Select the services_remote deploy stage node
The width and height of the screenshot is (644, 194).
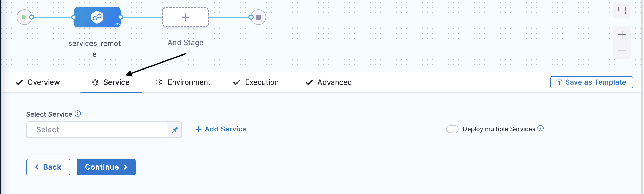click(x=97, y=17)
